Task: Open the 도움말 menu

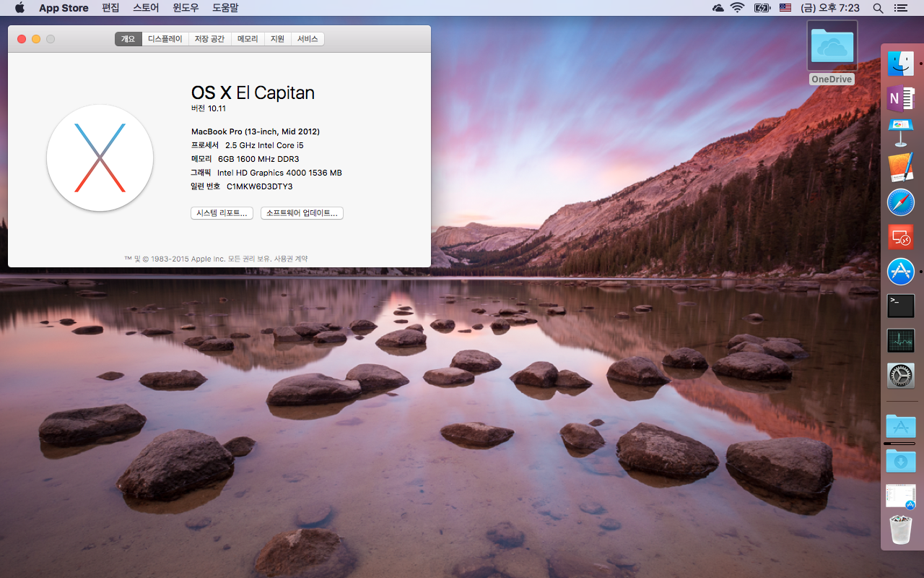Action: tap(225, 8)
